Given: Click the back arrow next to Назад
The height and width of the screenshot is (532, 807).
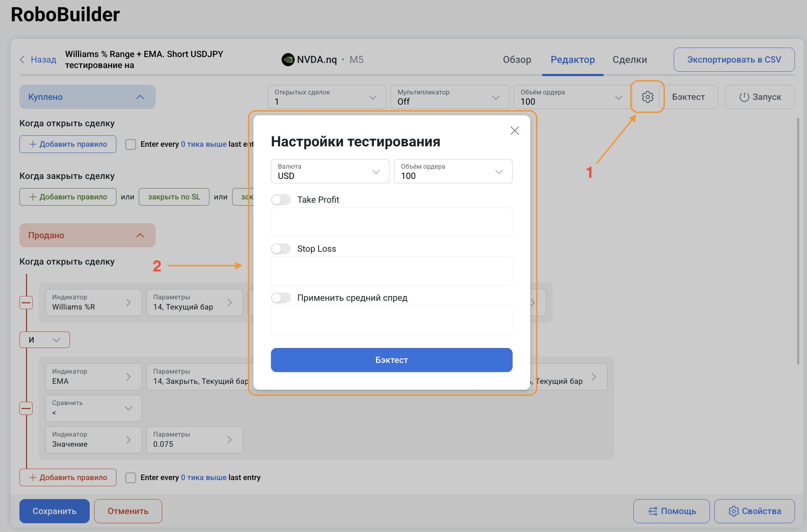Looking at the screenshot, I should [x=22, y=60].
